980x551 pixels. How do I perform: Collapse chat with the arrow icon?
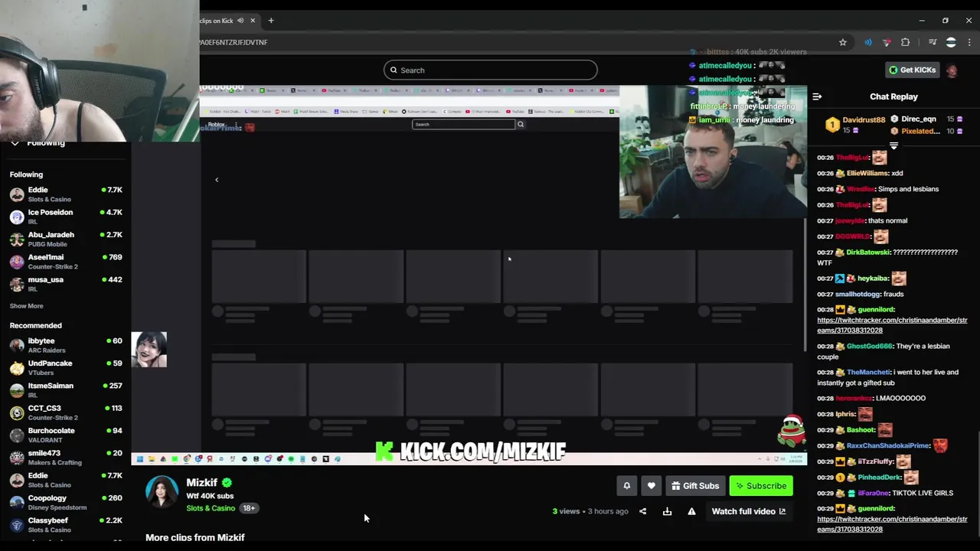point(817,96)
